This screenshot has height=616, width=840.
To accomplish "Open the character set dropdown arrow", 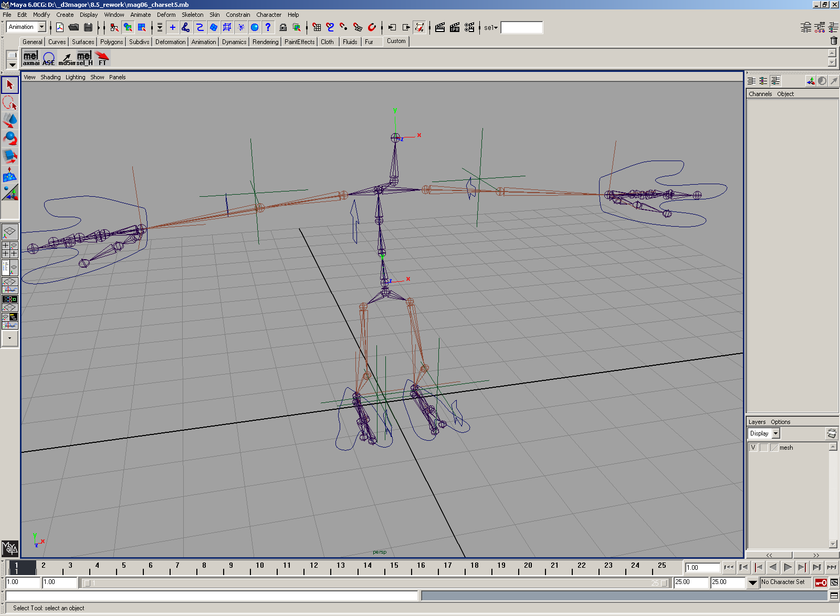I will [x=752, y=582].
